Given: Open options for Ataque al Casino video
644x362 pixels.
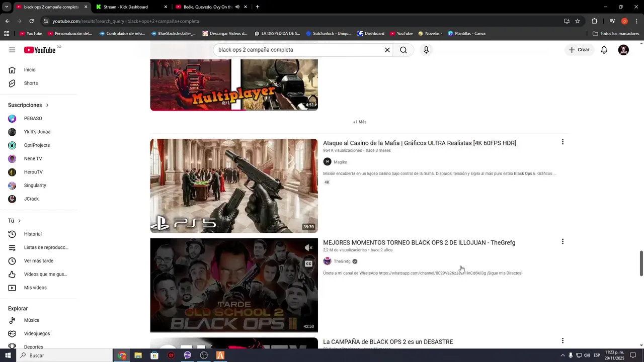Looking at the screenshot, I should 562,142.
